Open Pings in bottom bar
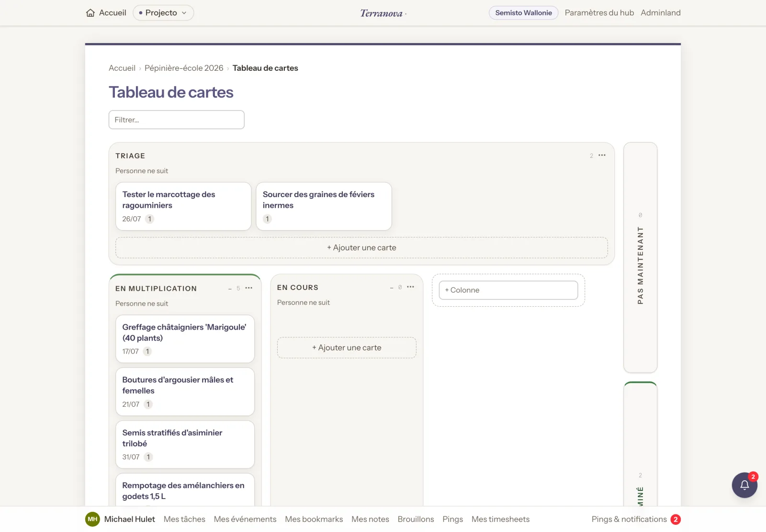This screenshot has width=766, height=532. point(453,519)
